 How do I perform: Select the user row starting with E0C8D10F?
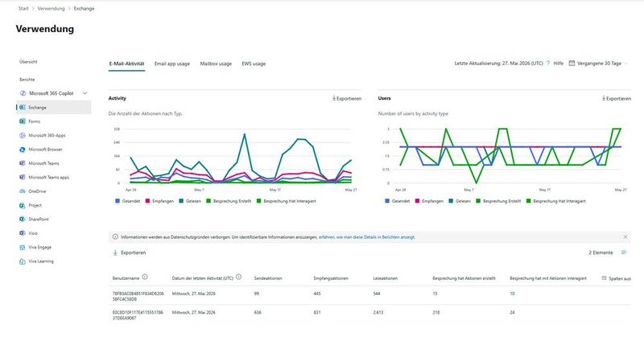pos(369,314)
